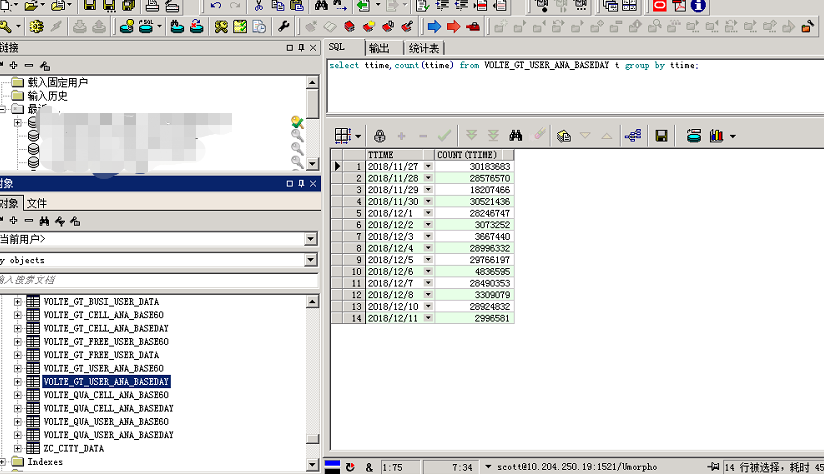
Task: Open the red Oracle icon
Action: (659, 6)
